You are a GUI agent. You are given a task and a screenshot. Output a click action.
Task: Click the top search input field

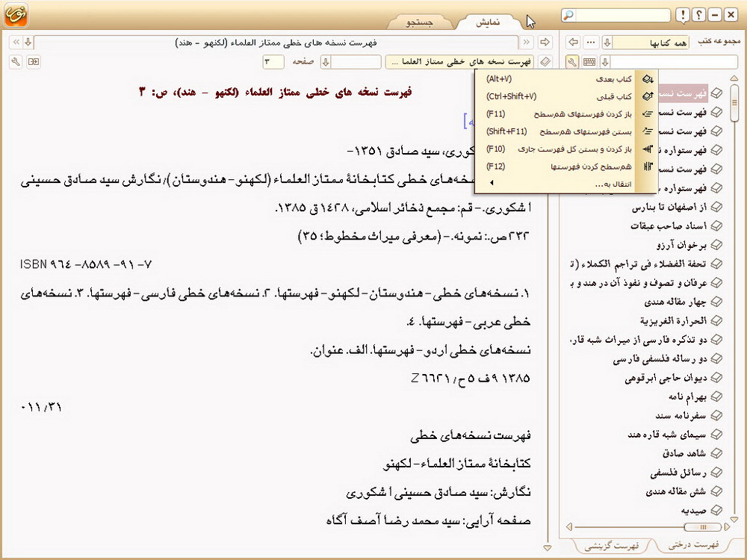(622, 15)
